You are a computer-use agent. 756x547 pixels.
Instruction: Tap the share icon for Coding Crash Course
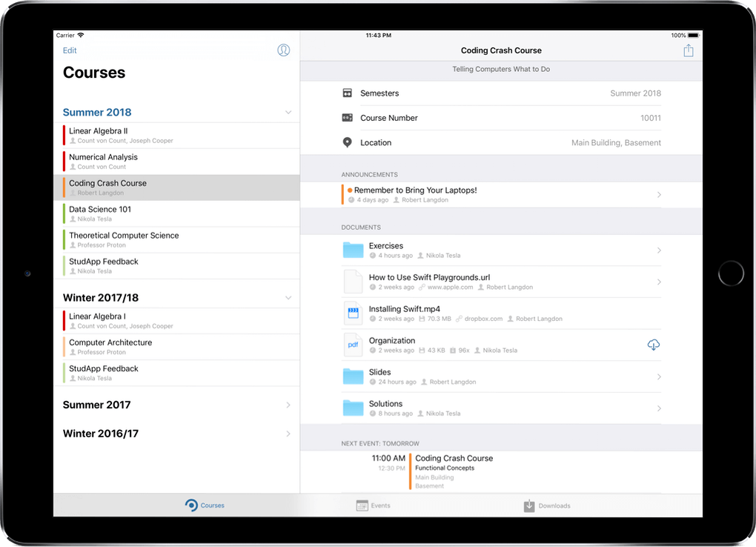coord(689,50)
